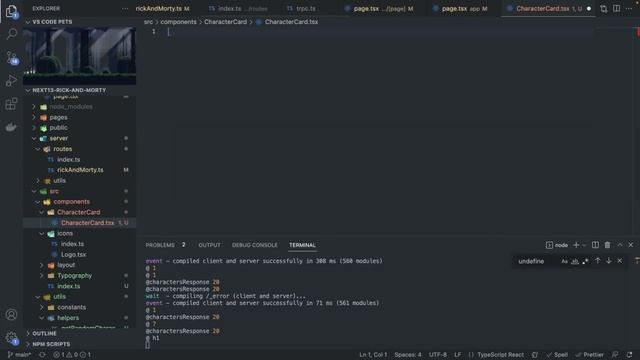Change indentation via Spaces: 4
640x360 pixels.
[408, 355]
